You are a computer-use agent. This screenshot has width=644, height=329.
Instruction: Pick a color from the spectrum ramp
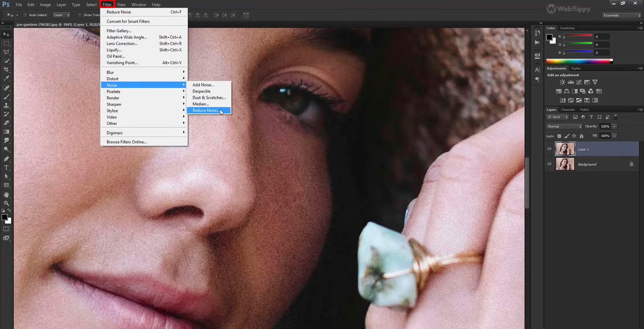pos(579,61)
